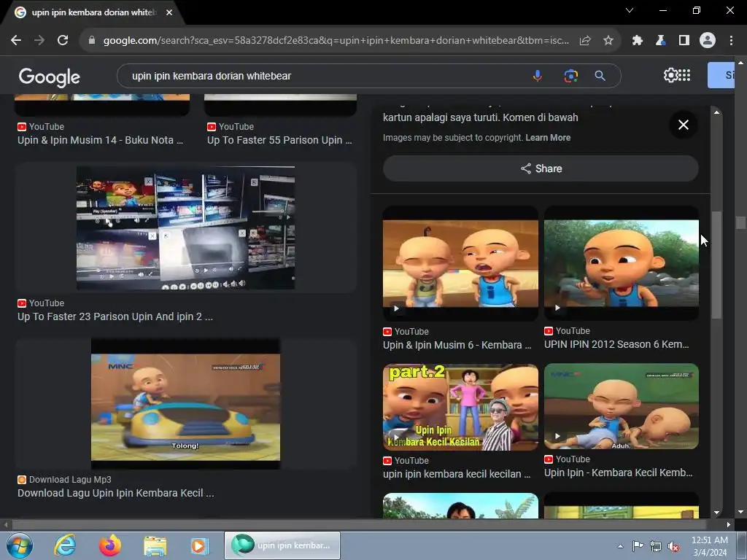Viewport: 747px width, 560px height.
Task: Click the lock site info icon
Action: 92,41
